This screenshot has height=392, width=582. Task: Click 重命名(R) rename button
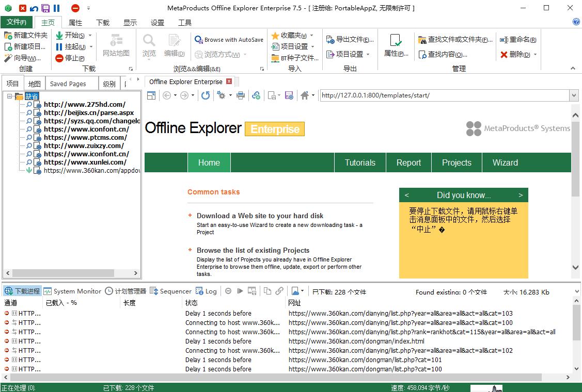point(518,39)
